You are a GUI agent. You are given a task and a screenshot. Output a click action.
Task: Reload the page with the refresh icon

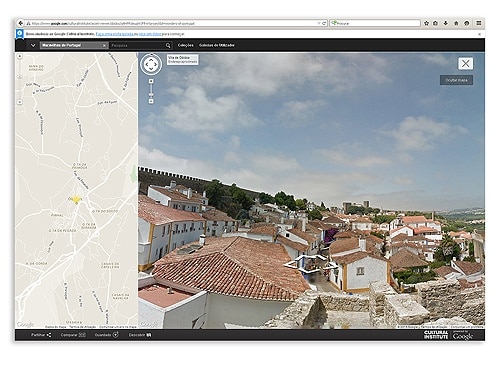click(x=324, y=23)
